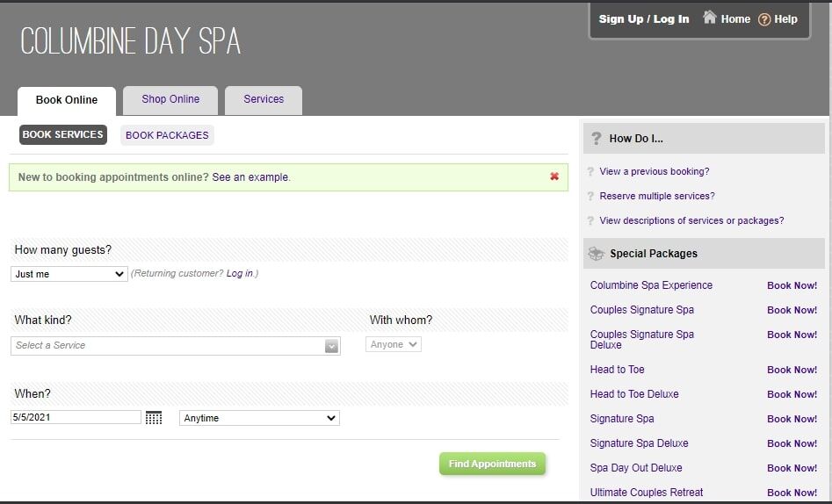832x504 pixels.
Task: Dismiss the green notice with red X
Action: click(554, 176)
